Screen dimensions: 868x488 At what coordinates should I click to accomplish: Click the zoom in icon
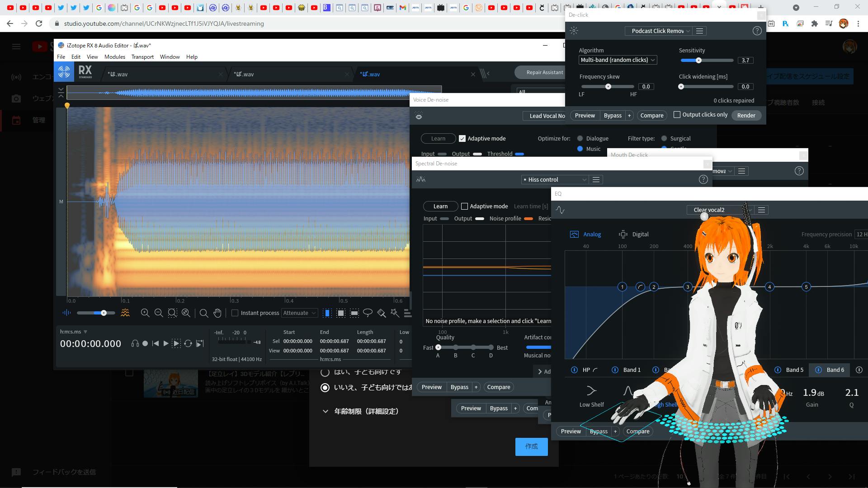(x=145, y=313)
